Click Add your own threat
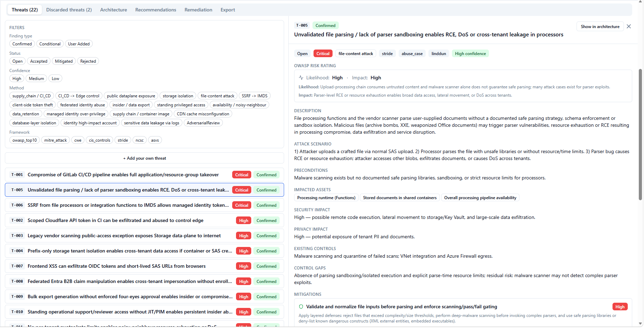The width and height of the screenshot is (644, 328). [x=145, y=158]
